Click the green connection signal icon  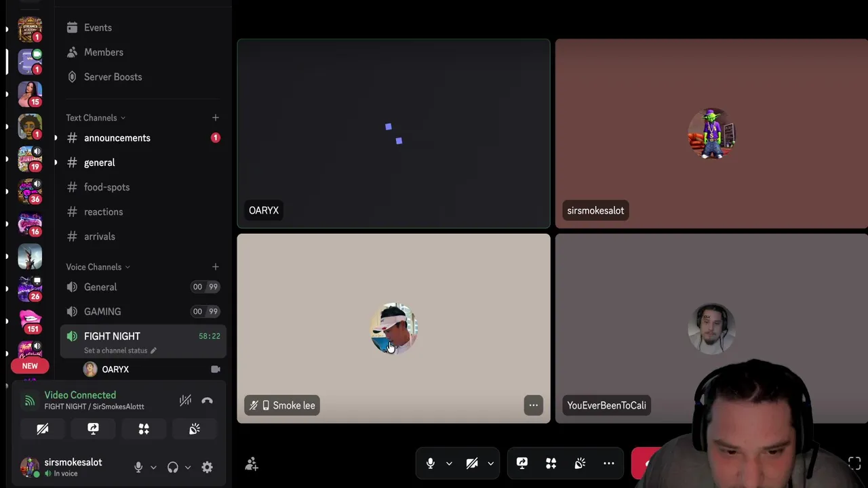point(30,401)
